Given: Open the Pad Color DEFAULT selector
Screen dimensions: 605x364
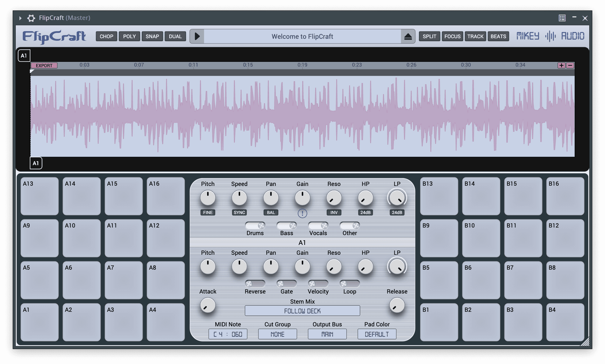Looking at the screenshot, I should (x=377, y=334).
